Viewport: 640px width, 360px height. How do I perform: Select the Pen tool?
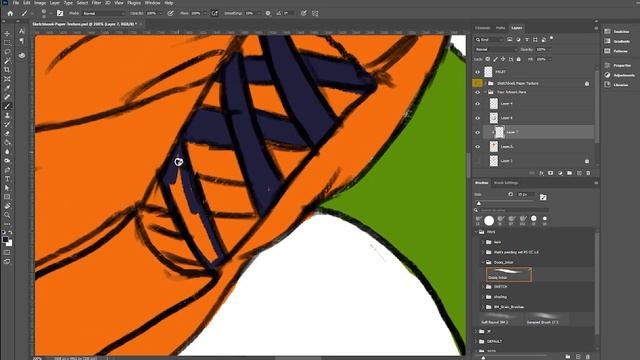tap(7, 170)
